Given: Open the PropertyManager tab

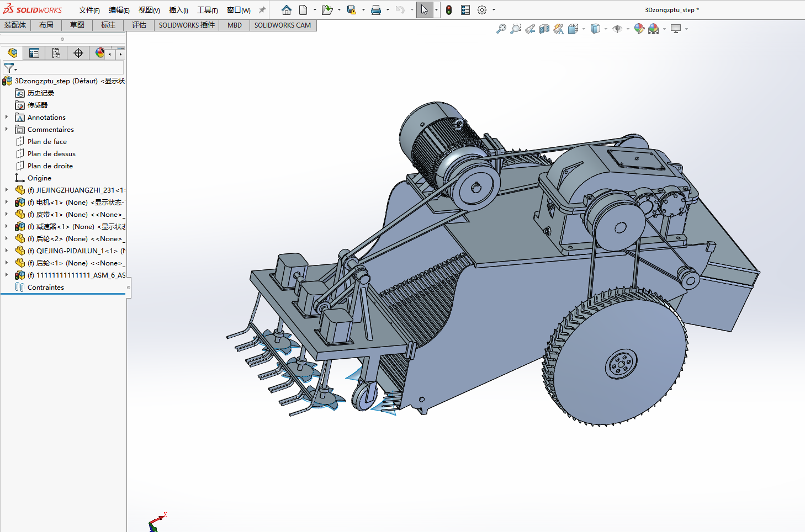Looking at the screenshot, I should point(34,53).
